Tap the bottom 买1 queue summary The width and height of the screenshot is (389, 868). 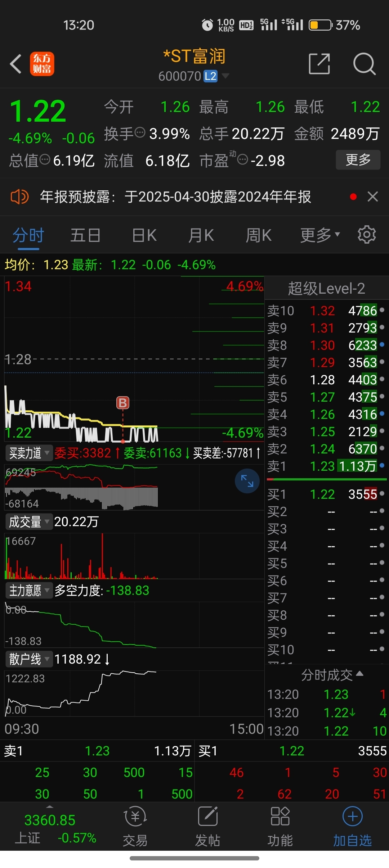[x=292, y=751]
